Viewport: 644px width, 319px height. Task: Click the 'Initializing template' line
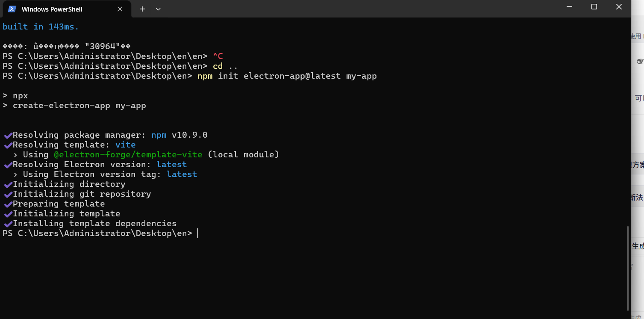pyautogui.click(x=62, y=213)
